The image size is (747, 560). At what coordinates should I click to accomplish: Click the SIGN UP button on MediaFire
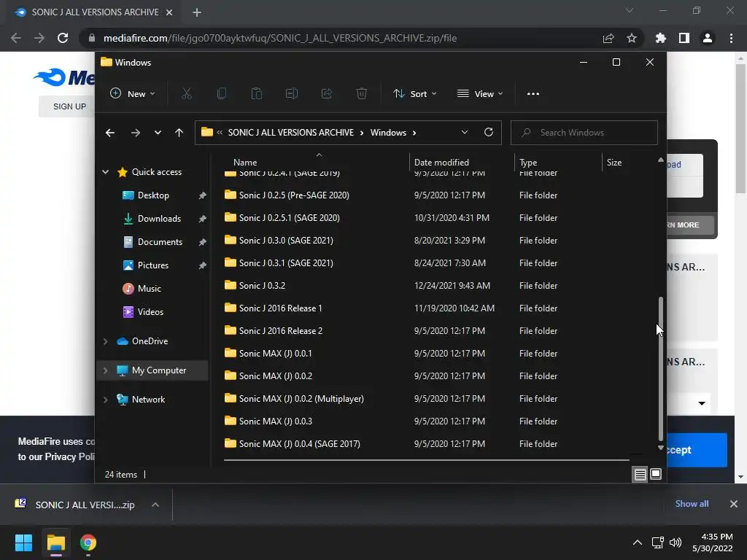(x=69, y=106)
